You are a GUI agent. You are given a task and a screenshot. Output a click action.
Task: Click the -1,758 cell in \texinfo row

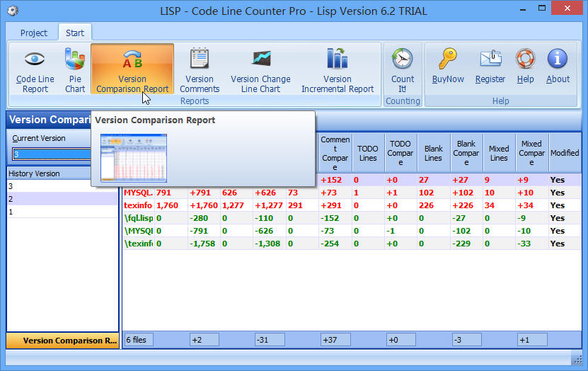pos(203,244)
